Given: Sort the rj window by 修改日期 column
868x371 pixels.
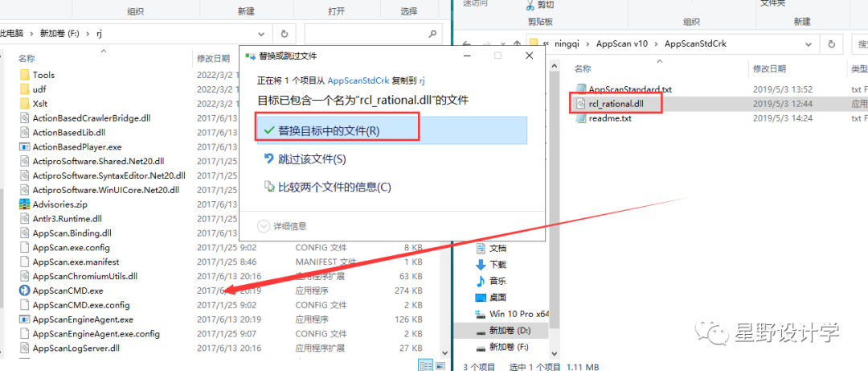Looking at the screenshot, I should click(x=213, y=58).
